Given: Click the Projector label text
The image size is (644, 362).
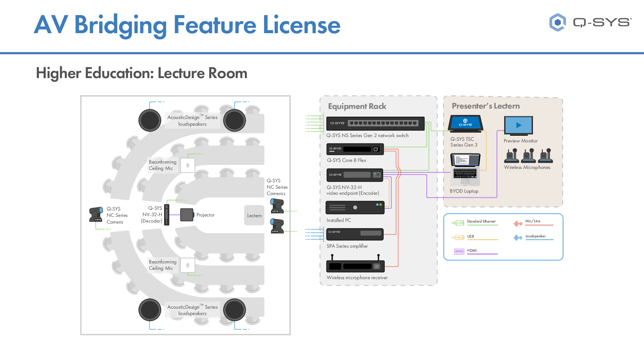Looking at the screenshot, I should click(206, 215).
